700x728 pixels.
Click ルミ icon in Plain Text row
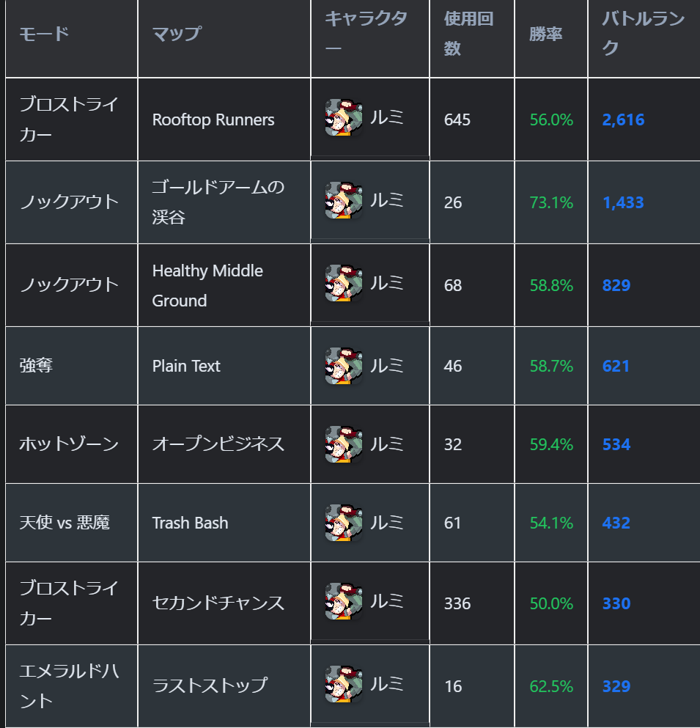coord(344,366)
